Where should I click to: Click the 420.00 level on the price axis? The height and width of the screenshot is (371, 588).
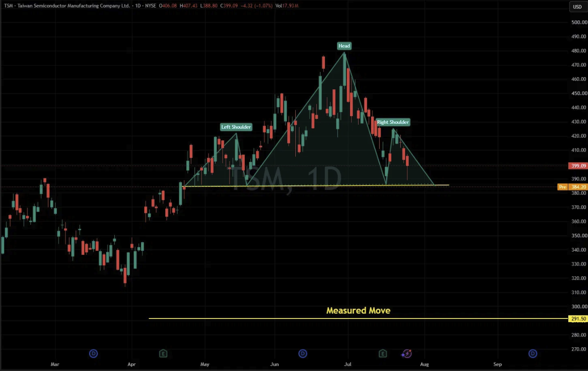579,136
